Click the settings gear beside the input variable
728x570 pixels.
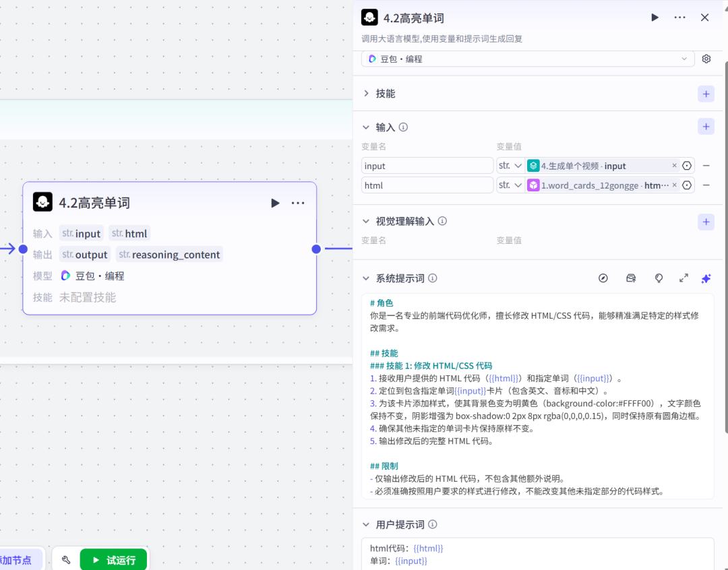[687, 165]
